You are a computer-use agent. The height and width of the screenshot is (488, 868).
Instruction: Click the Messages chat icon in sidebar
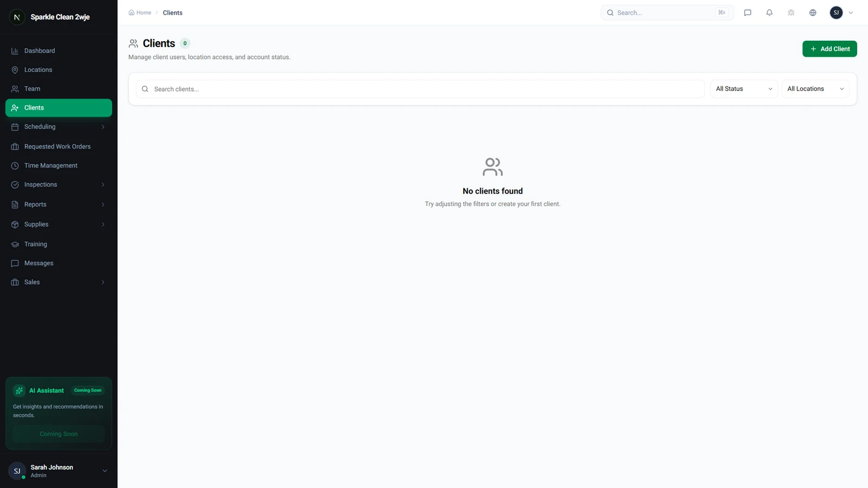pyautogui.click(x=15, y=264)
